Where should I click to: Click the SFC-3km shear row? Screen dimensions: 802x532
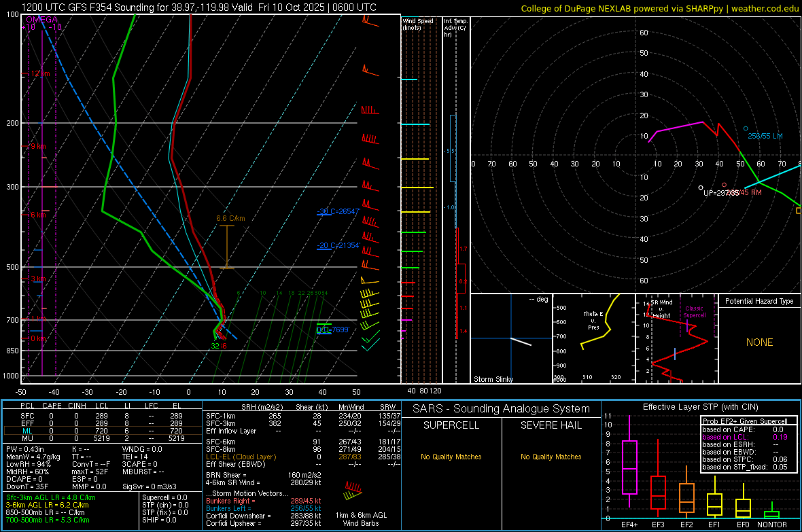point(303,423)
